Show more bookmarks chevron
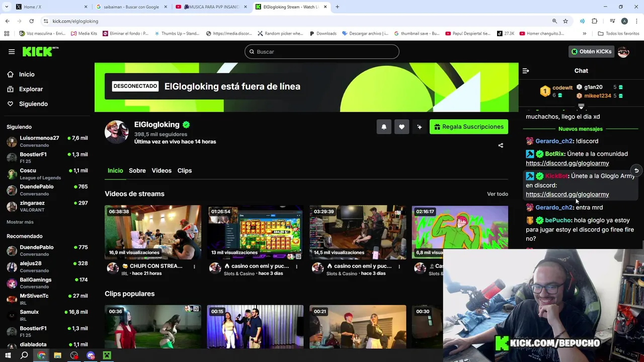 point(584,34)
